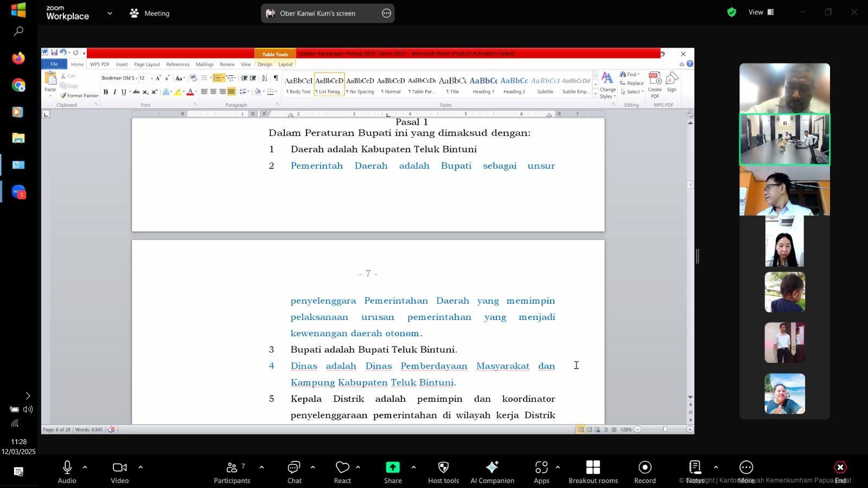This screenshot has height=488, width=868.
Task: Open the View layout menu
Action: (761, 12)
